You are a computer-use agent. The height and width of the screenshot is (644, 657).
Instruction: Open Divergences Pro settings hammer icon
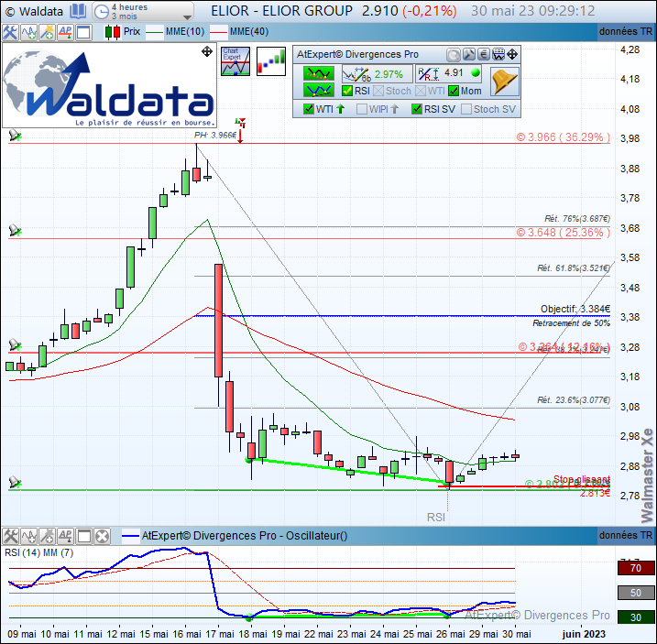coord(469,54)
